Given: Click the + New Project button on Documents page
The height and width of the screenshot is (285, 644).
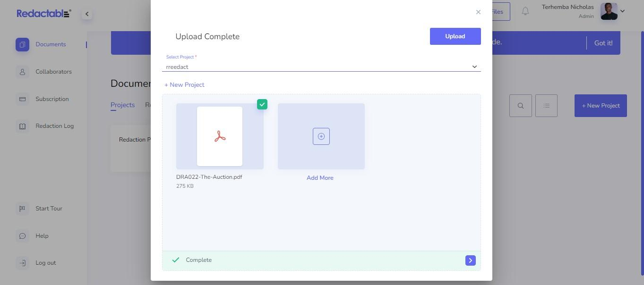Looking at the screenshot, I should [x=601, y=106].
